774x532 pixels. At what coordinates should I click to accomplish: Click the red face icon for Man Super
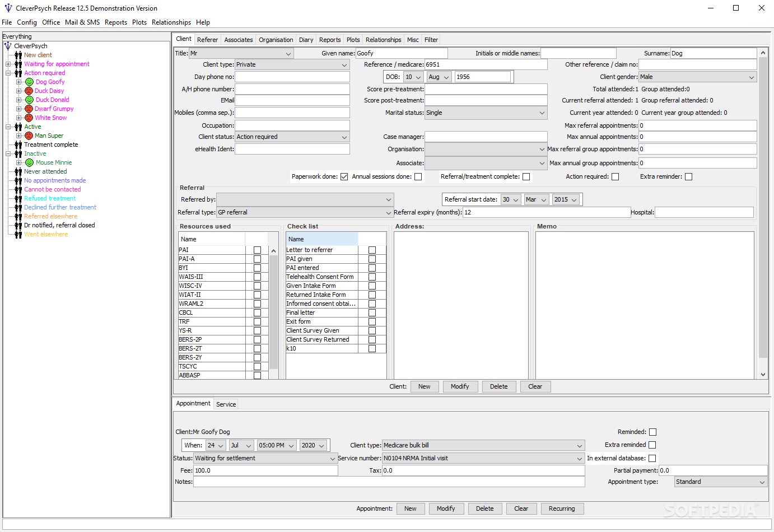click(x=29, y=136)
